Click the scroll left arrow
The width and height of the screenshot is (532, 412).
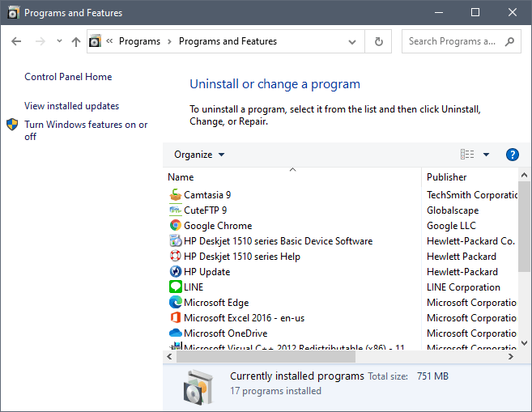click(169, 357)
